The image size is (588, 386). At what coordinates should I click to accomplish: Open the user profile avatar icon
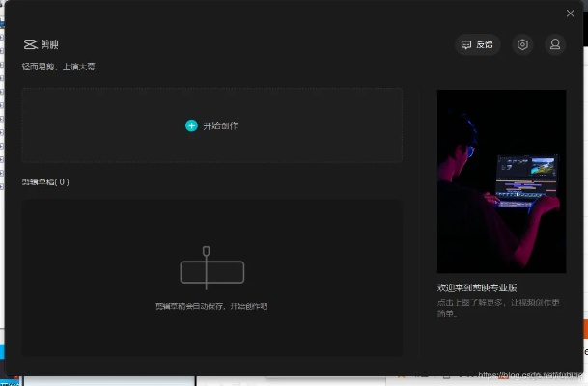[554, 44]
